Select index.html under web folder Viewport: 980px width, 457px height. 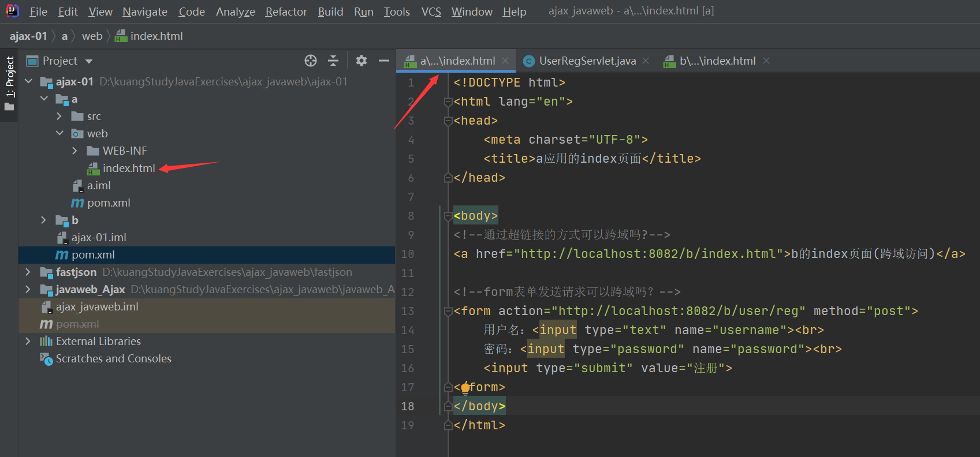129,168
